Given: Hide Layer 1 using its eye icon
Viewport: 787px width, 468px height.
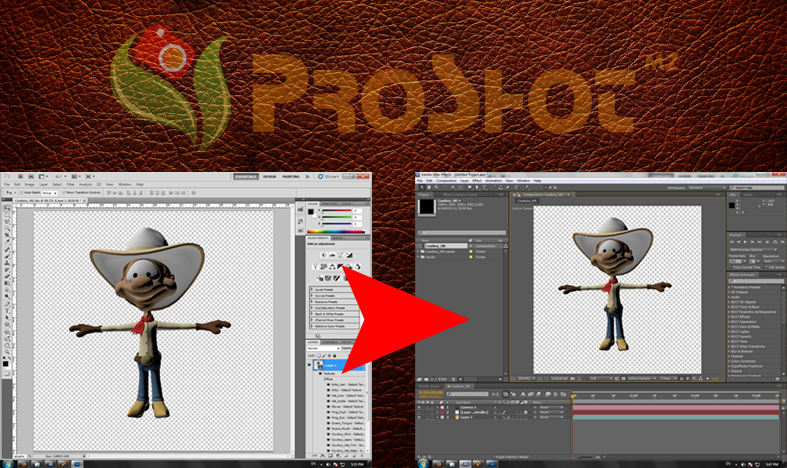Looking at the screenshot, I should 309,365.
